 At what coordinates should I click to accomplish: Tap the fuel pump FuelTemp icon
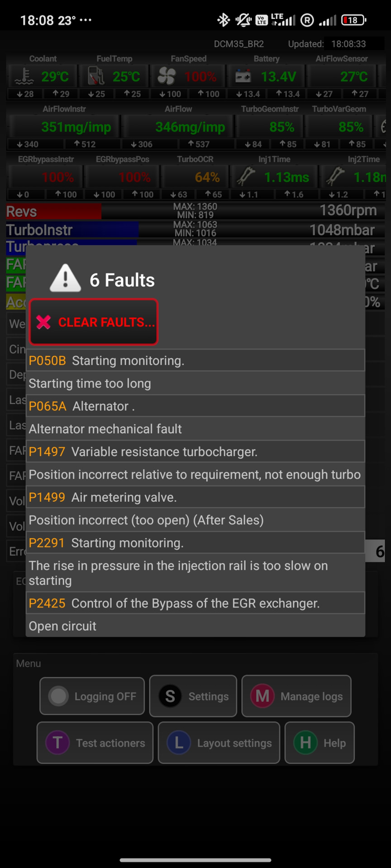coord(95,76)
